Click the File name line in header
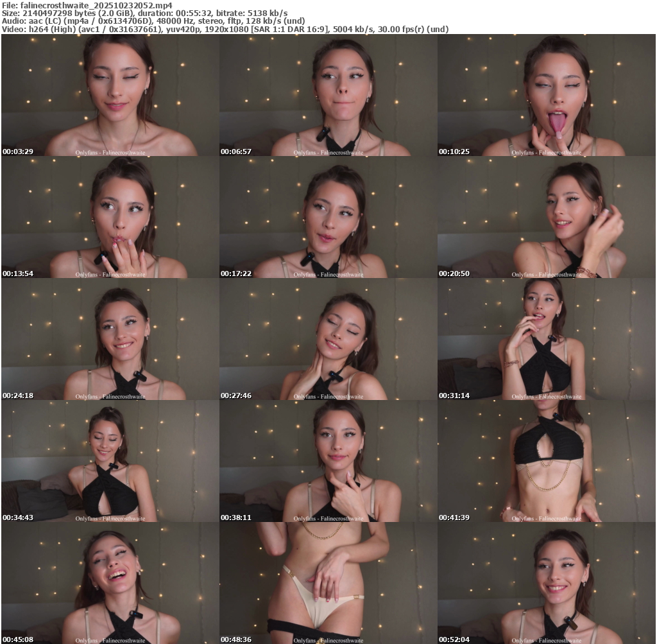This screenshot has height=644, width=657. click(87, 4)
